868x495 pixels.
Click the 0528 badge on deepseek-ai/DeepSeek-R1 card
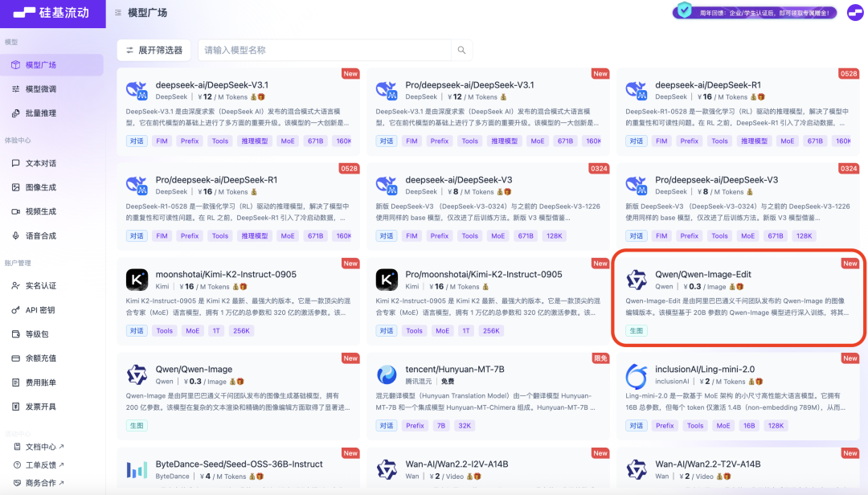click(849, 74)
